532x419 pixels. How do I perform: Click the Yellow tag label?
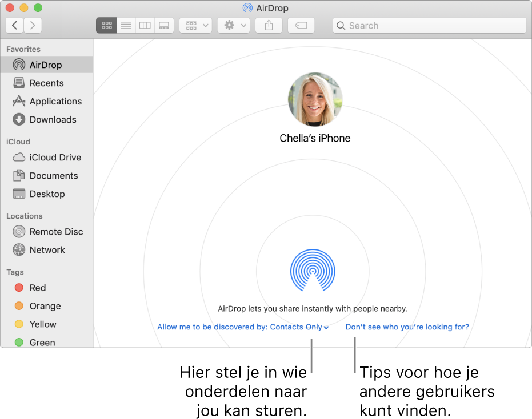[x=43, y=324]
